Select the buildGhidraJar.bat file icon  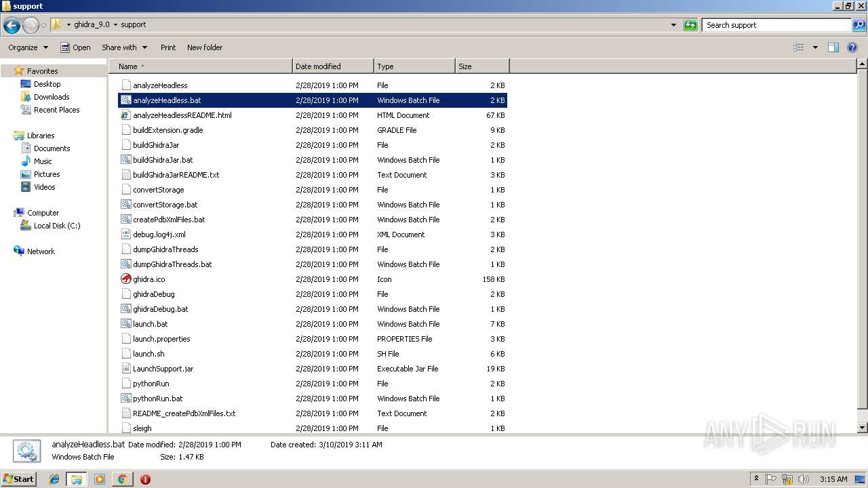[x=125, y=160]
